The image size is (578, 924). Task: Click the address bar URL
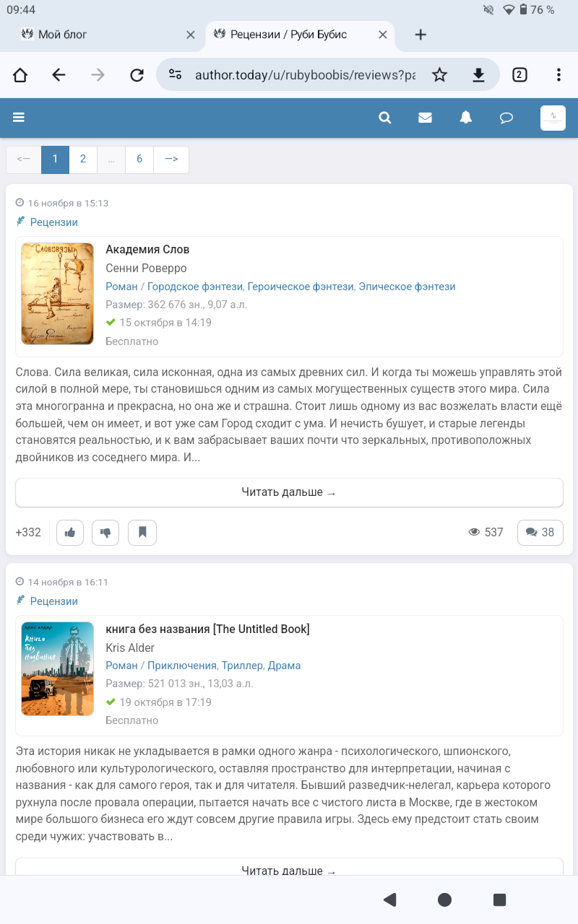(x=305, y=75)
